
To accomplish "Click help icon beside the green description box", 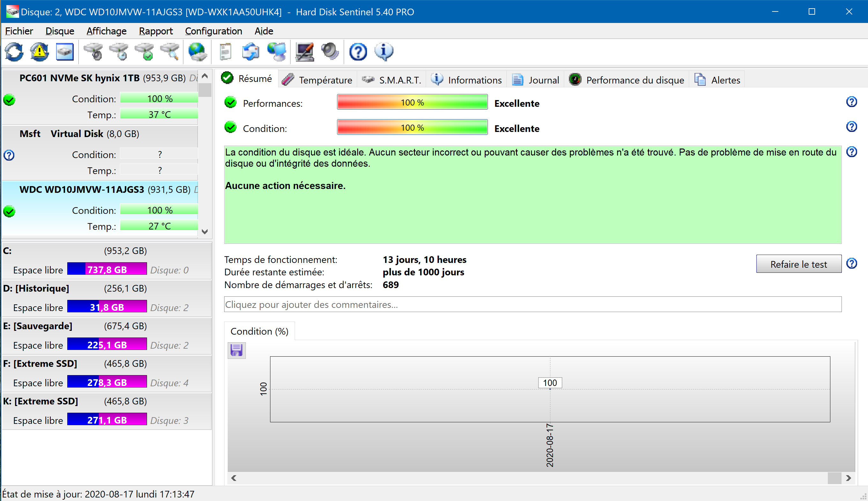I will [x=851, y=152].
